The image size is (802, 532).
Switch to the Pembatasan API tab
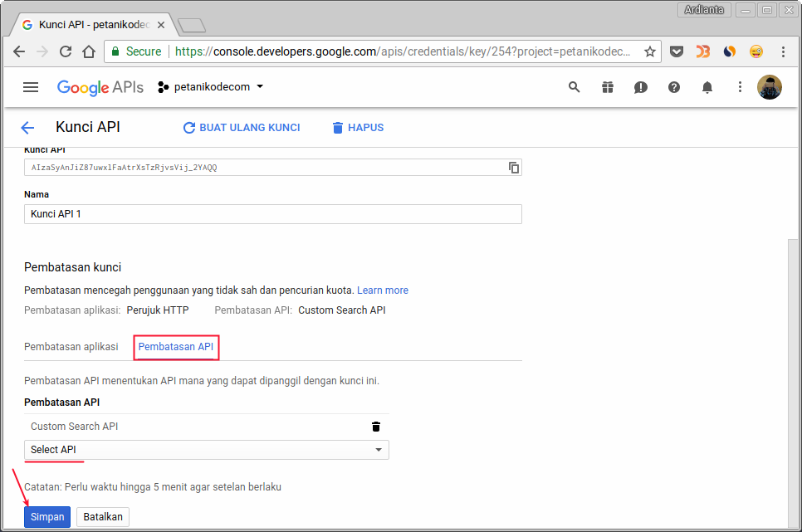pos(176,346)
